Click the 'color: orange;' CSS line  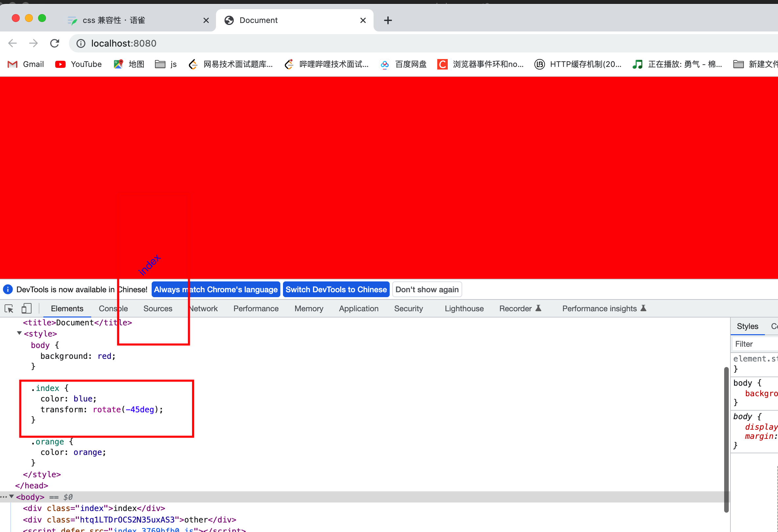[x=73, y=452]
